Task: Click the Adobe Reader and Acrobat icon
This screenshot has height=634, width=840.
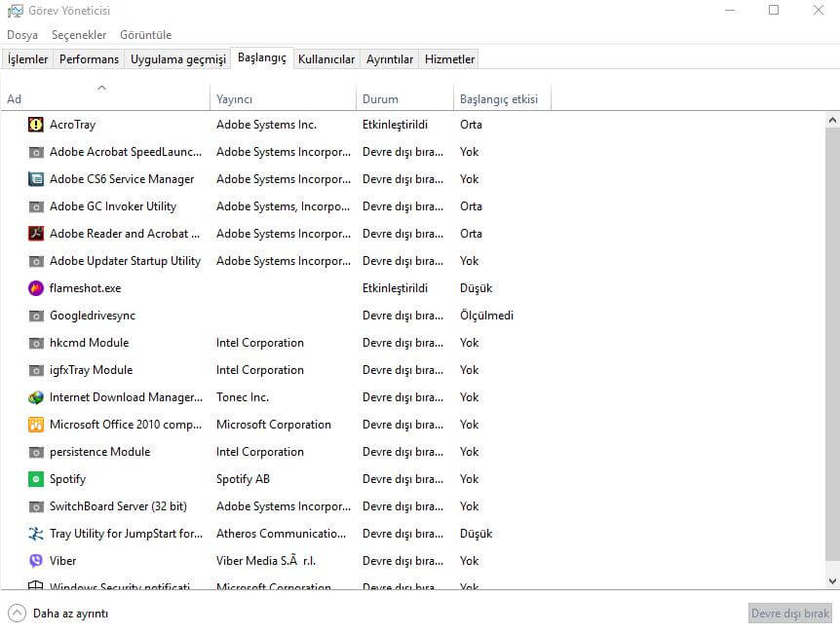Action: point(35,234)
